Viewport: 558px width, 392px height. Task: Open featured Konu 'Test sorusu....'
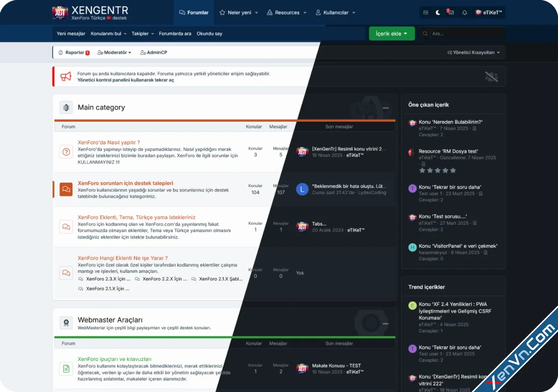443,216
